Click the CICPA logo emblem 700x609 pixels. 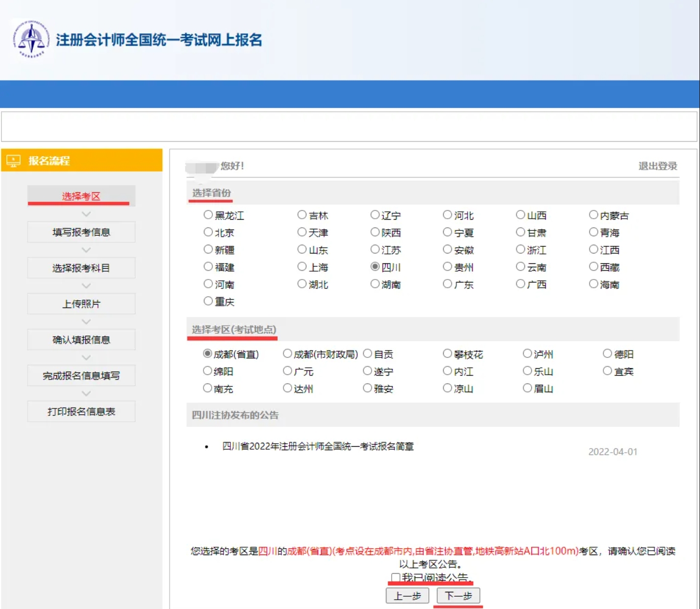pyautogui.click(x=31, y=39)
